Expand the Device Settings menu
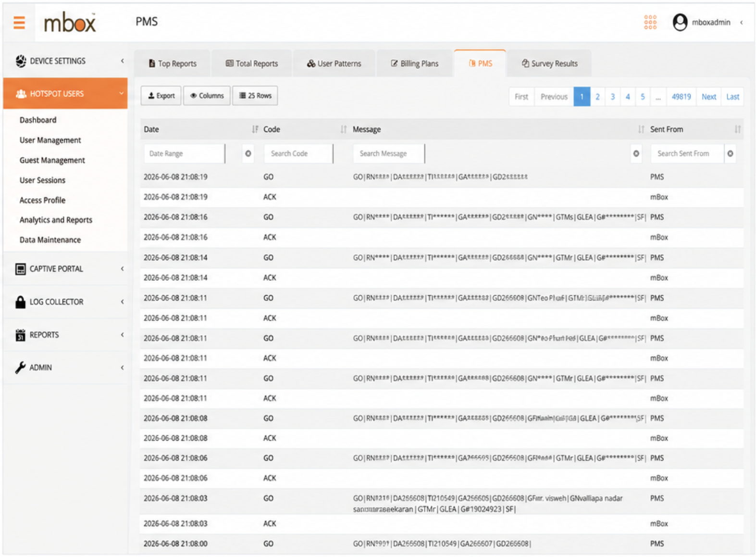This screenshot has height=557, width=756. coord(122,61)
